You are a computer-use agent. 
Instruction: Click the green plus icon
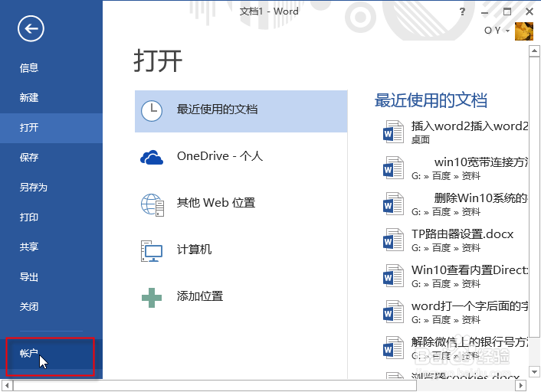point(152,298)
